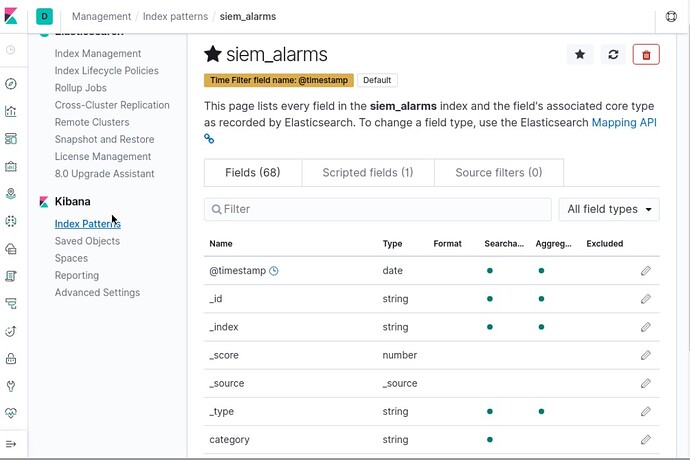Edit the _type field pencil icon
The width and height of the screenshot is (690, 460).
pyautogui.click(x=646, y=412)
